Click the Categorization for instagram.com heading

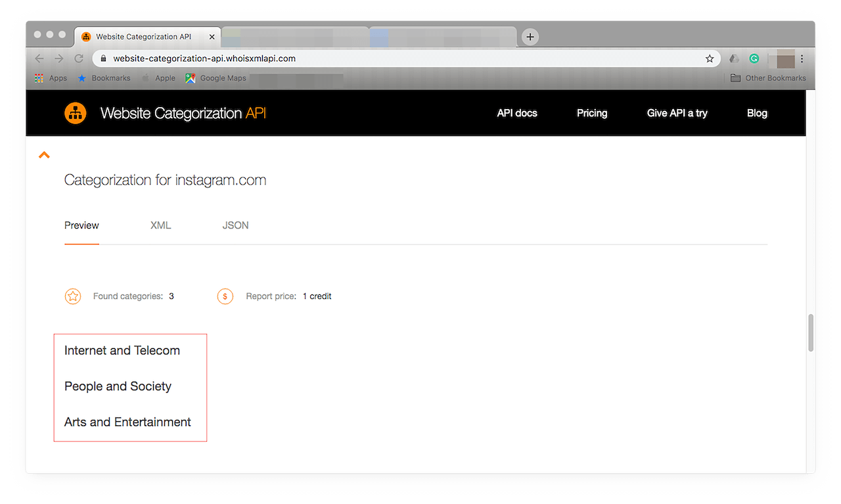pos(165,180)
